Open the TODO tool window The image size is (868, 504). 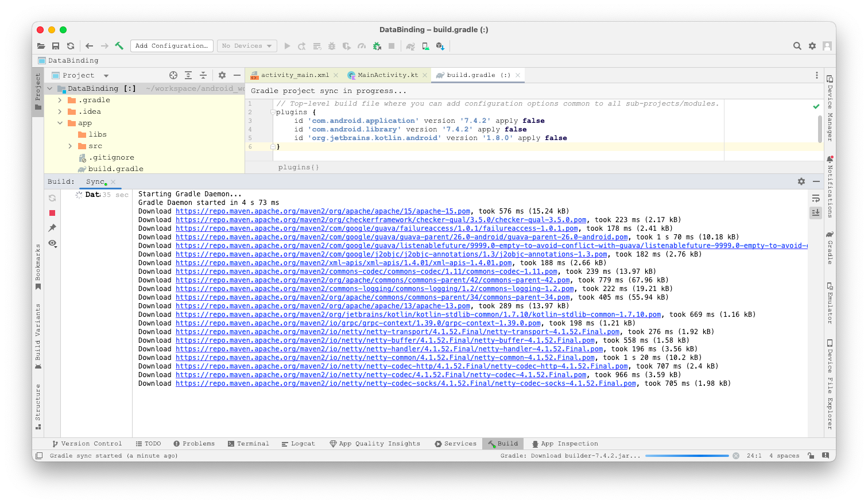(x=148, y=444)
